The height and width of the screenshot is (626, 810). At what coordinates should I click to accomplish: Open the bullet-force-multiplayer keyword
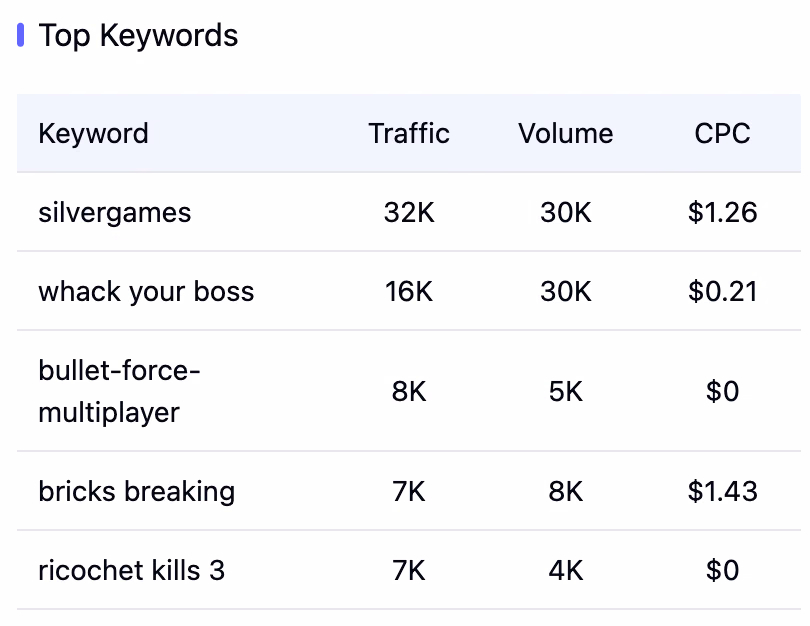(x=119, y=391)
